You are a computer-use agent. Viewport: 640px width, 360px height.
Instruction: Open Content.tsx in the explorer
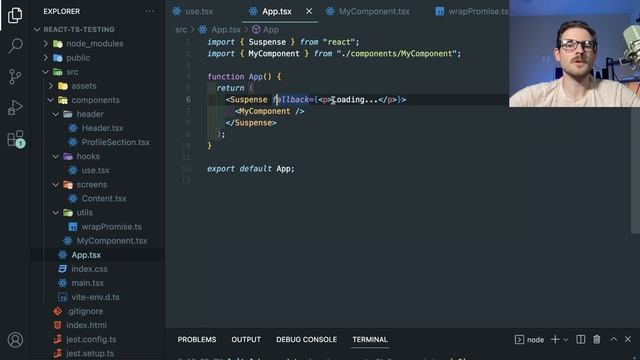point(104,198)
